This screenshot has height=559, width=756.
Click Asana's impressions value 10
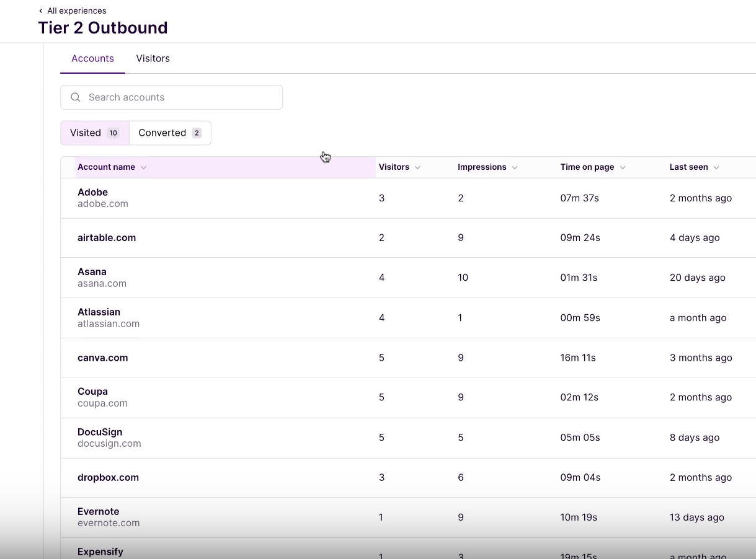coord(463,278)
